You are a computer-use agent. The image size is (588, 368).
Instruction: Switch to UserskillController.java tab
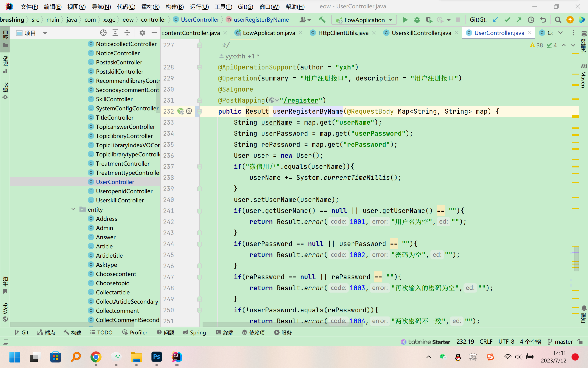coord(421,33)
